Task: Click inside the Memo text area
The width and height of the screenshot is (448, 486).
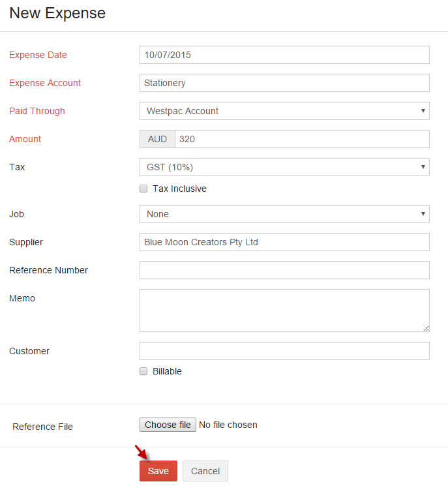Action: [284, 311]
